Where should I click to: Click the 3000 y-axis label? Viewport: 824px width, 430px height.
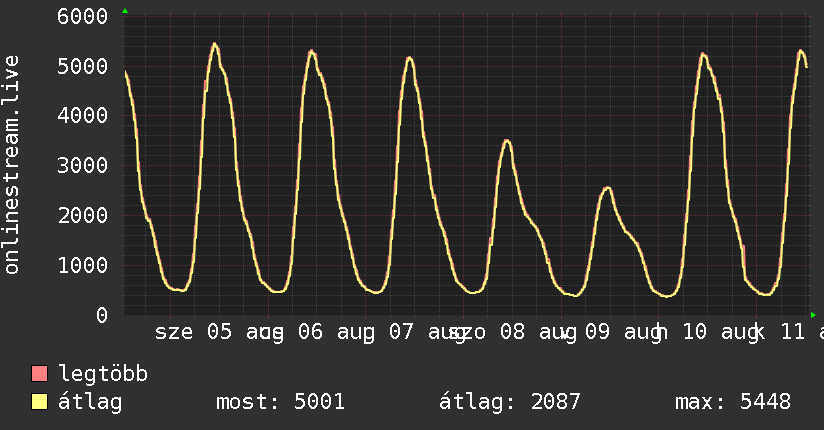(83, 166)
